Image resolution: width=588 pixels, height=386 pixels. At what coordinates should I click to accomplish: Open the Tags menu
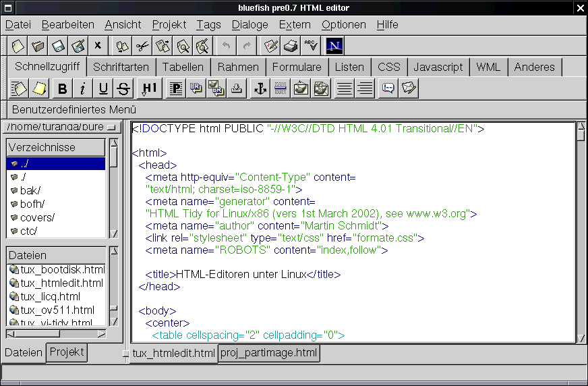tap(208, 25)
